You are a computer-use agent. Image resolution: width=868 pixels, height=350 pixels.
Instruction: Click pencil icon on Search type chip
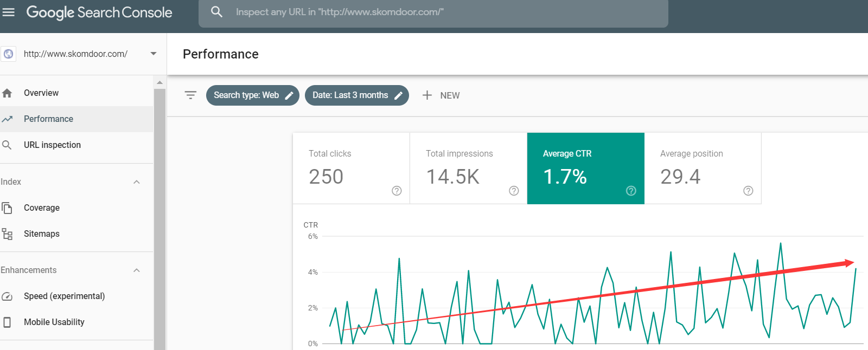click(289, 95)
